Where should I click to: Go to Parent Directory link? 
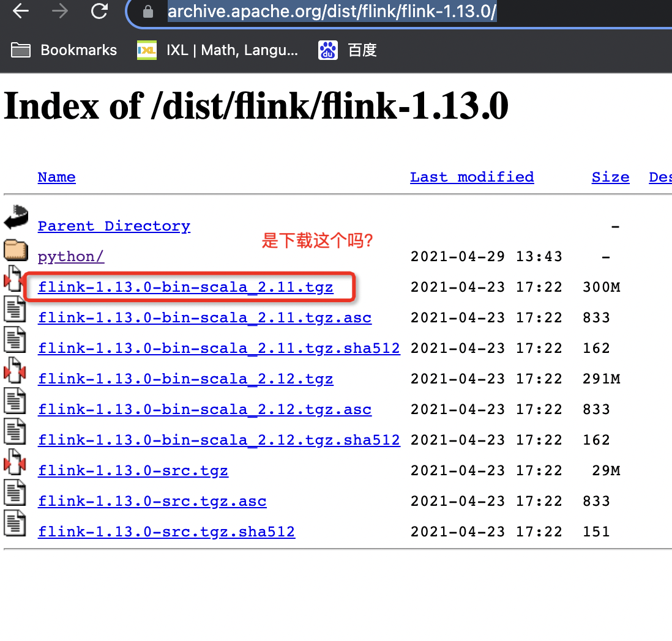coord(114,226)
